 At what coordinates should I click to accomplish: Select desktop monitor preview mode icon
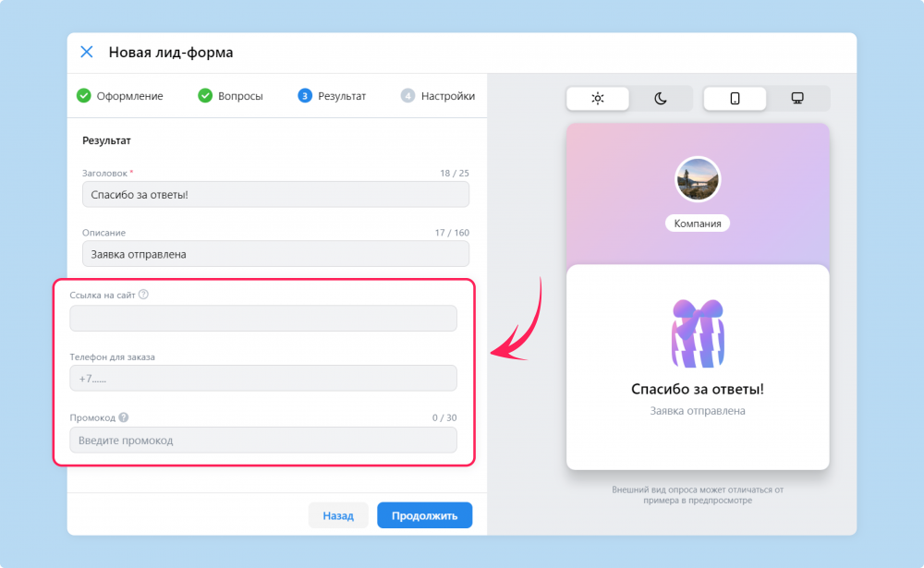797,99
